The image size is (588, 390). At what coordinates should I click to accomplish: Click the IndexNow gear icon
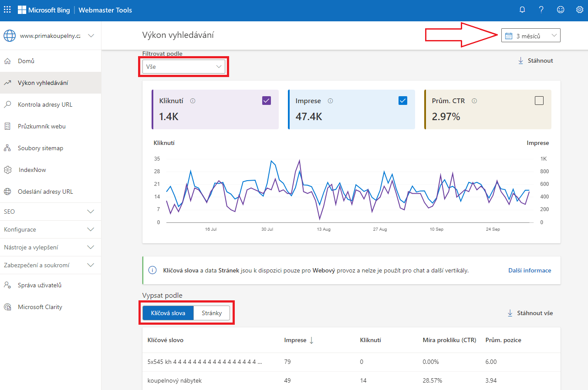[7, 170]
